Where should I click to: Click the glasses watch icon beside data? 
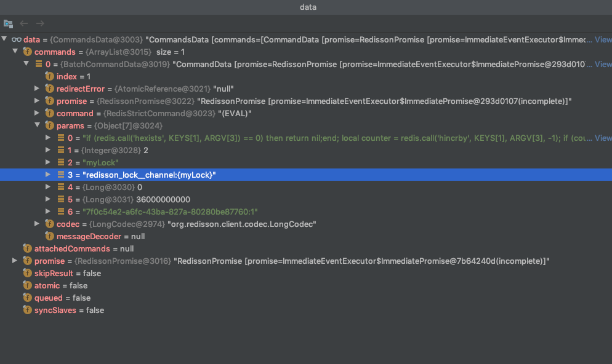pyautogui.click(x=17, y=39)
